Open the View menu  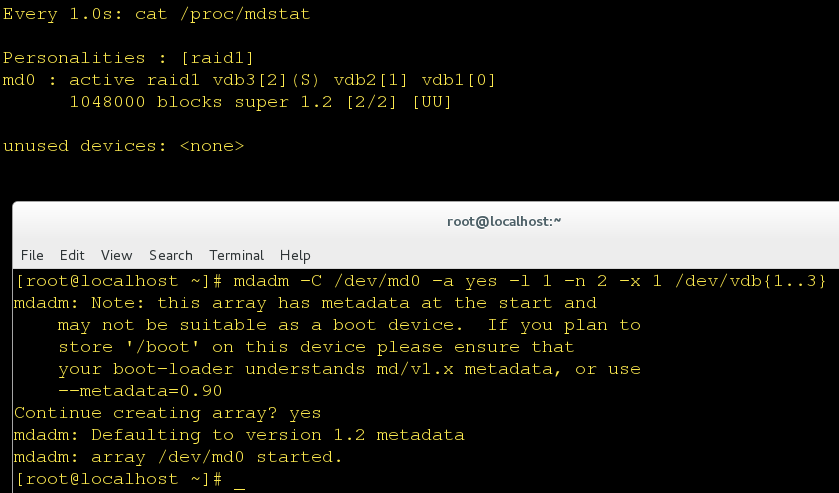(116, 255)
